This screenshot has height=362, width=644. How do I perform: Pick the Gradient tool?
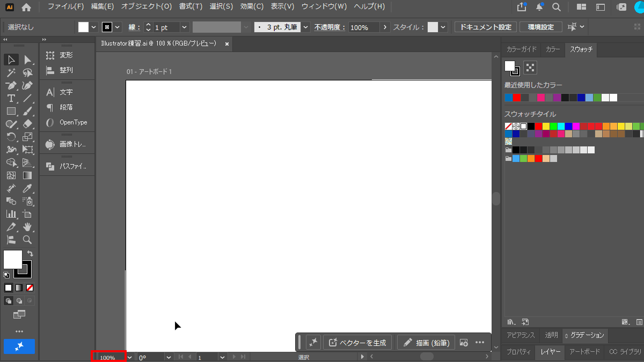pyautogui.click(x=27, y=175)
